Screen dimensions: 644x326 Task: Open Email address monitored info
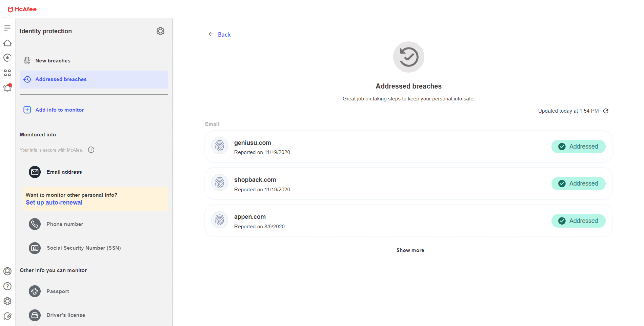64,172
